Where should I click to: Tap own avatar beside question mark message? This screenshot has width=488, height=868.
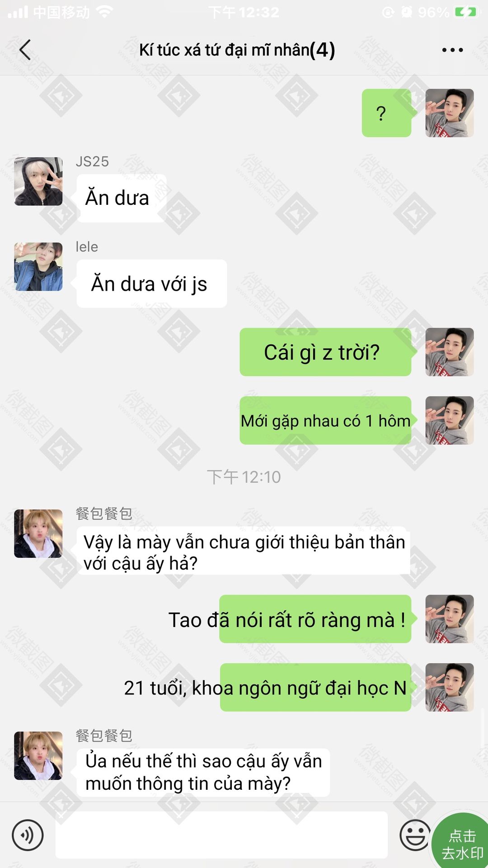[450, 113]
